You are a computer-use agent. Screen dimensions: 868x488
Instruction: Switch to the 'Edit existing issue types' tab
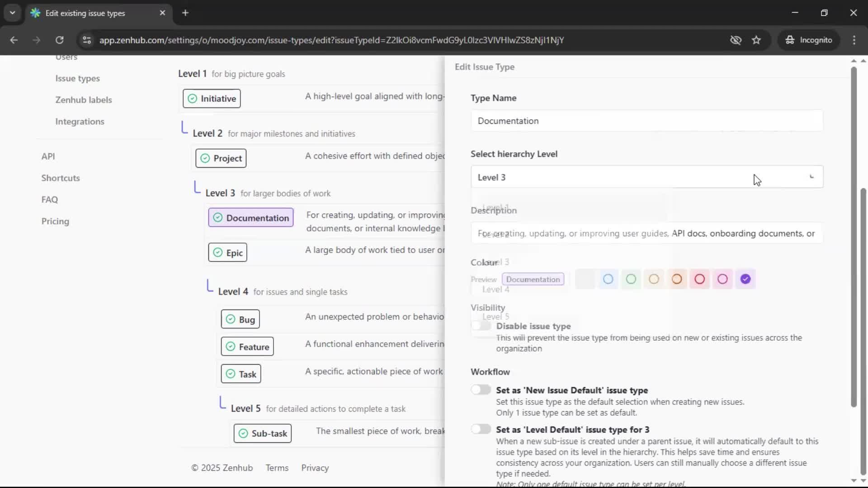pyautogui.click(x=86, y=13)
